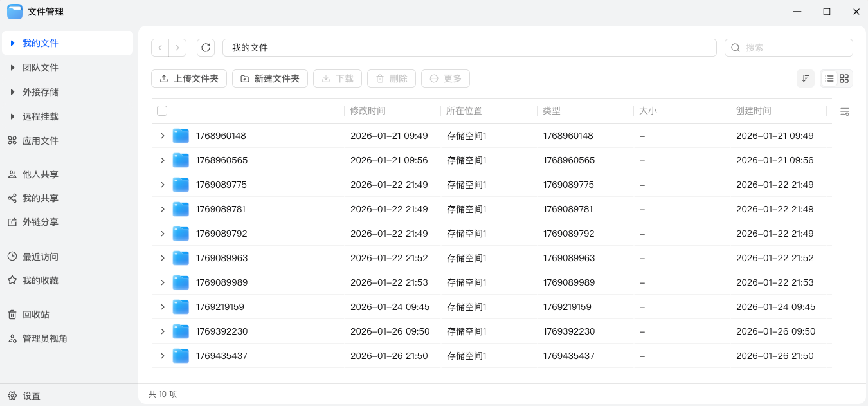Switch to grid view layout icon
The width and height of the screenshot is (868, 406).
[844, 78]
